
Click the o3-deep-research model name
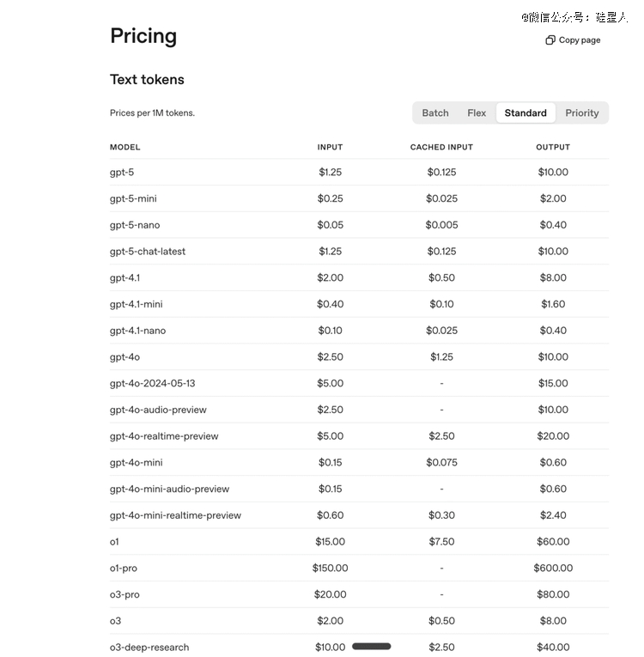(x=149, y=648)
